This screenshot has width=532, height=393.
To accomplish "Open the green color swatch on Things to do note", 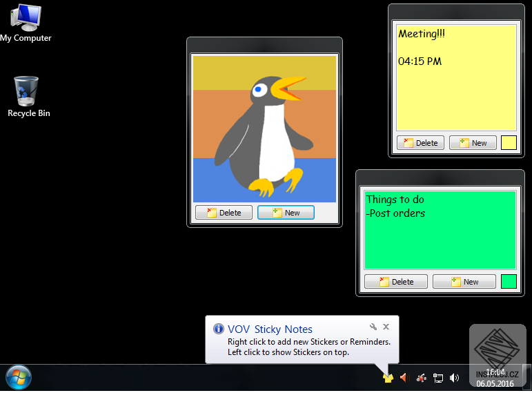I will 509,282.
